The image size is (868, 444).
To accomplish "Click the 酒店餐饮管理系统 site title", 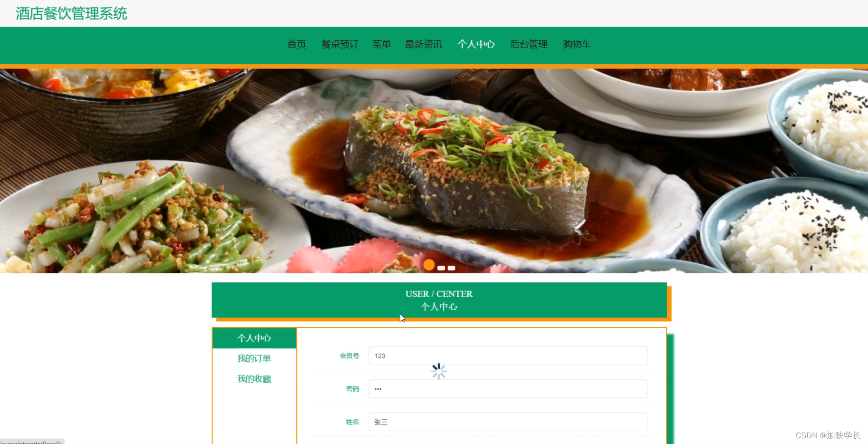I will (x=70, y=13).
